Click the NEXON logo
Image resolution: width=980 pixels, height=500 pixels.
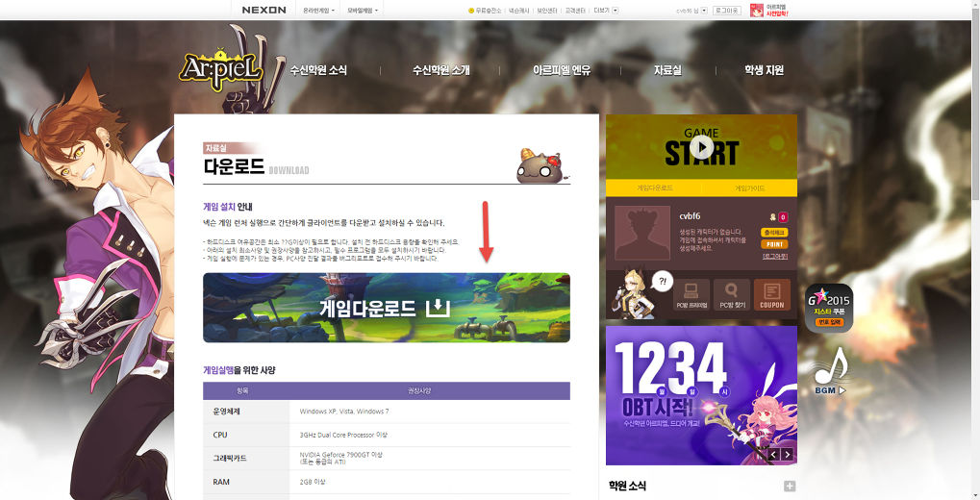tap(264, 11)
